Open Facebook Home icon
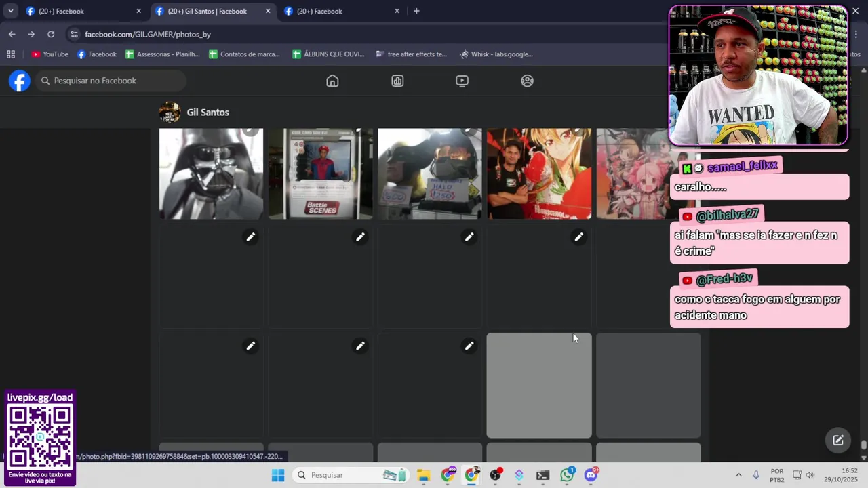 coord(332,81)
